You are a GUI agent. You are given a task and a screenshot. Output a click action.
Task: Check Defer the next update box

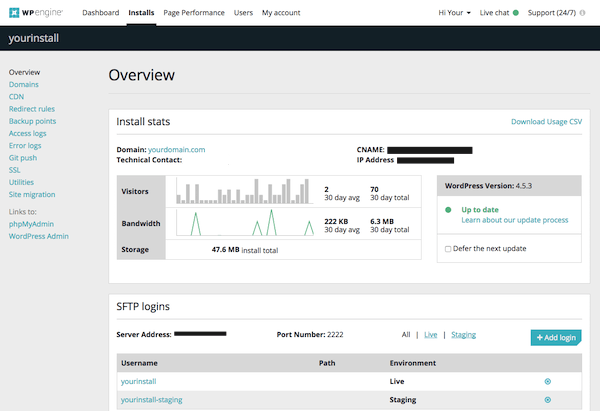point(448,249)
